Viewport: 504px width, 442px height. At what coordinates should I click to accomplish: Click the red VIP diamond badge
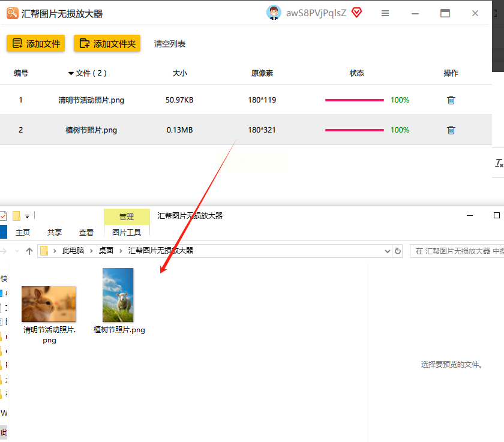tap(357, 13)
